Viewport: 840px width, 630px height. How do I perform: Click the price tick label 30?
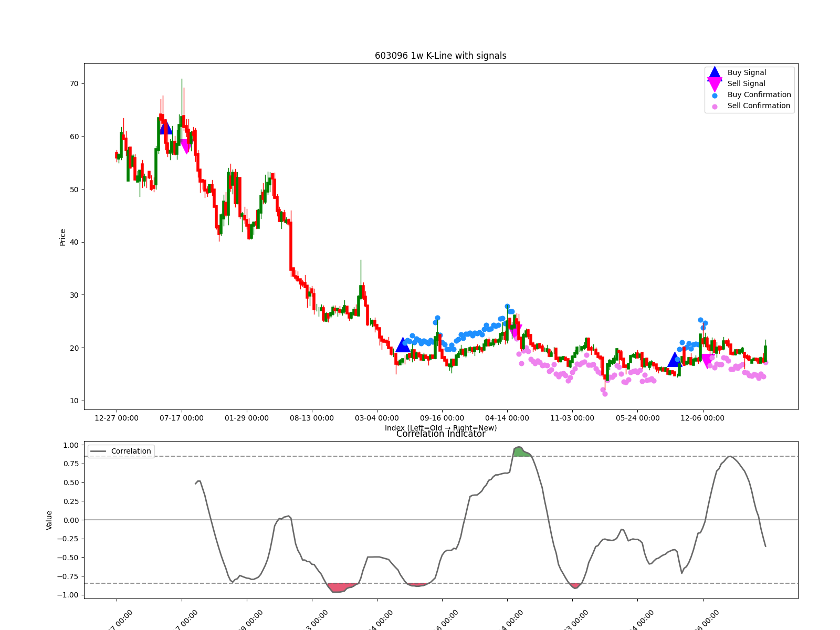pos(73,295)
